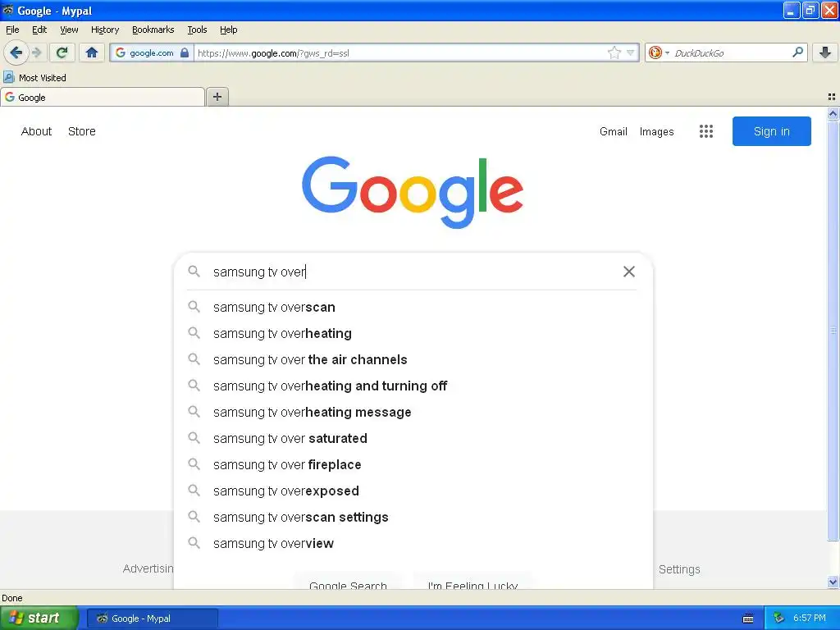Open the Google apps grid icon

706,131
